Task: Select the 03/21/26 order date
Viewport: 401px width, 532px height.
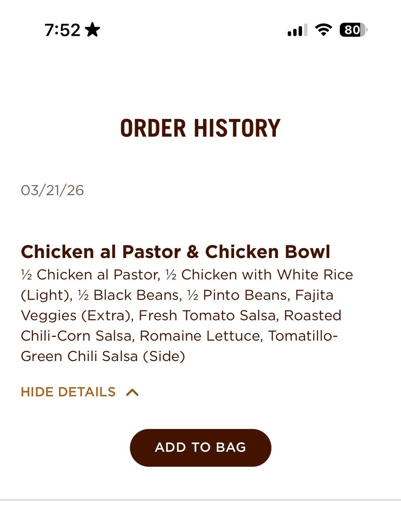Action: tap(52, 190)
